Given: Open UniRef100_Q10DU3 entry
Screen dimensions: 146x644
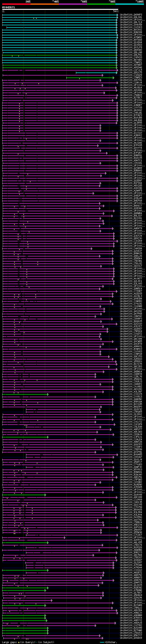Looking at the screenshot, I should pyautogui.click(x=131, y=45).
